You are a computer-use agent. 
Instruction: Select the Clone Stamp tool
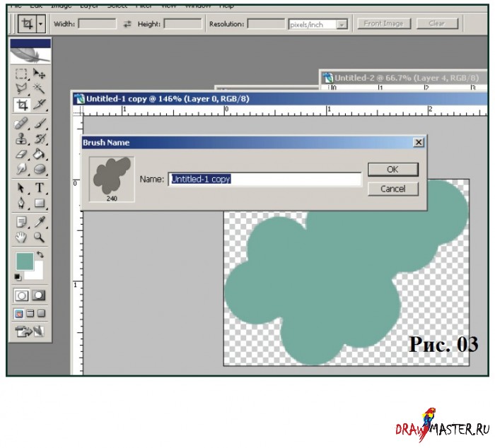coord(21,138)
